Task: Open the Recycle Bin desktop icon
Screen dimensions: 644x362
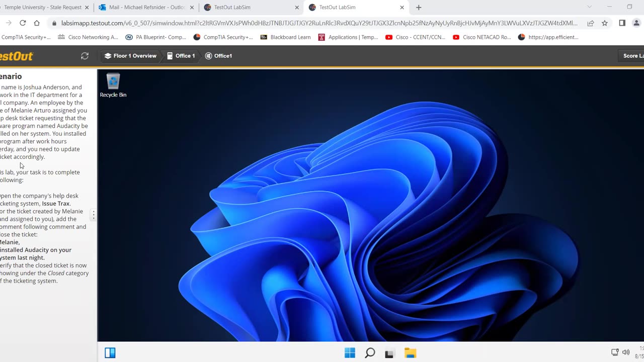Action: pos(113,85)
